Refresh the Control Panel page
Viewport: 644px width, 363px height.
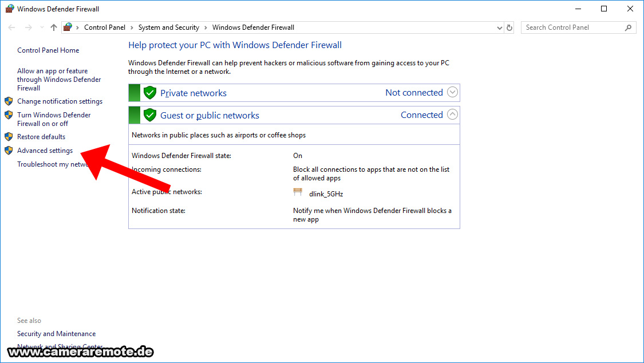pos(509,27)
